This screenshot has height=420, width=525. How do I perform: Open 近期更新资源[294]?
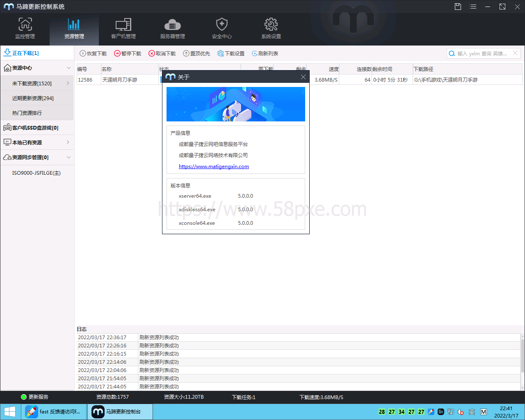(37, 98)
